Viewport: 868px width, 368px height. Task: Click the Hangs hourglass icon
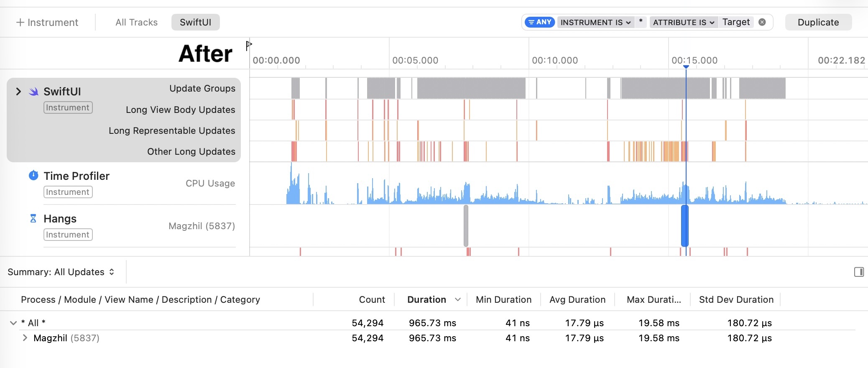33,218
